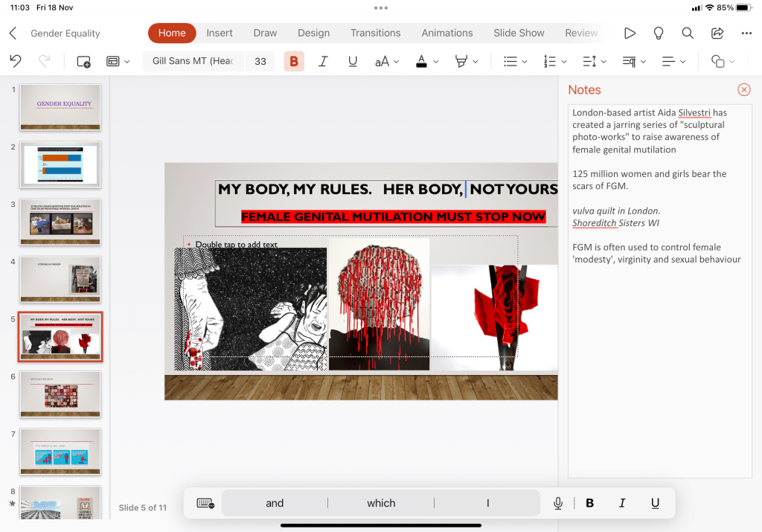Go back from Gender Equality presentation

13,33
